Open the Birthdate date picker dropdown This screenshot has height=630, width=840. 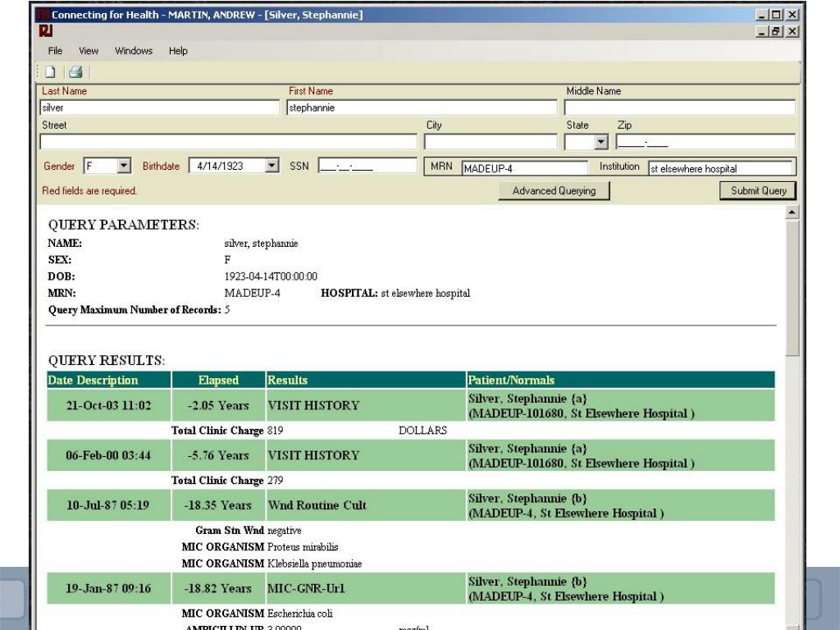[272, 166]
